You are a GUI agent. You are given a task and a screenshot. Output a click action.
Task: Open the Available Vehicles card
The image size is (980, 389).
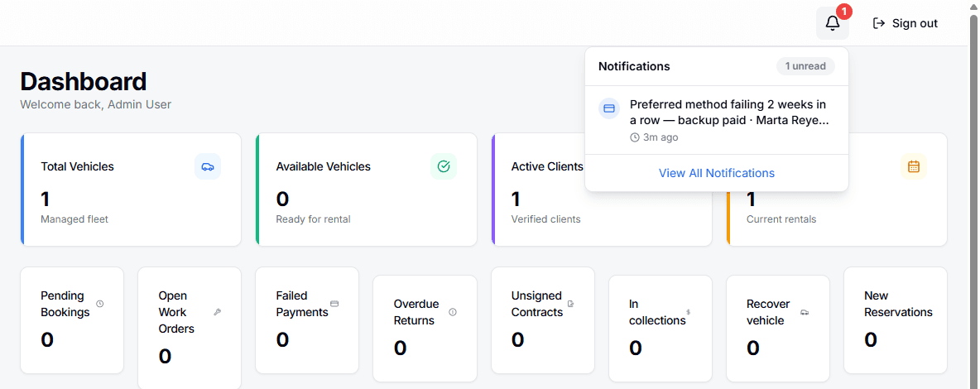[366, 190]
